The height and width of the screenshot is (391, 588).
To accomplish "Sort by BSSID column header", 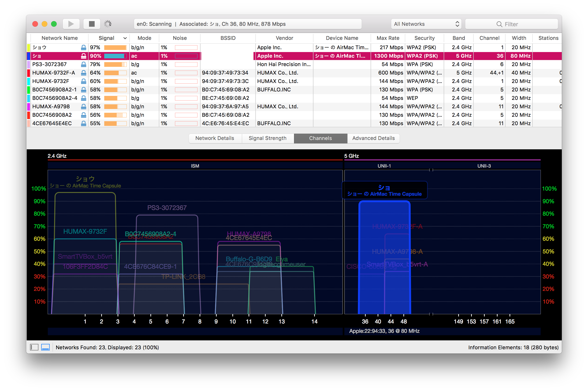I will 228,38.
